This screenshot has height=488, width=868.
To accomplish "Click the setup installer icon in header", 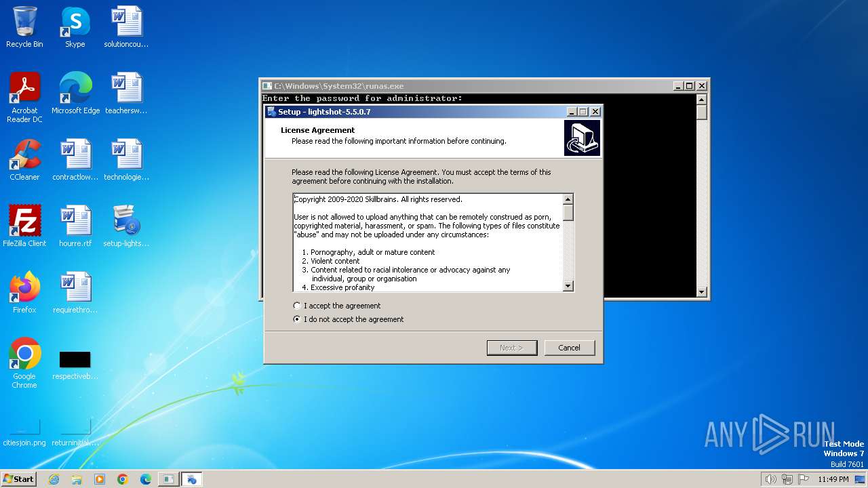I will point(582,138).
